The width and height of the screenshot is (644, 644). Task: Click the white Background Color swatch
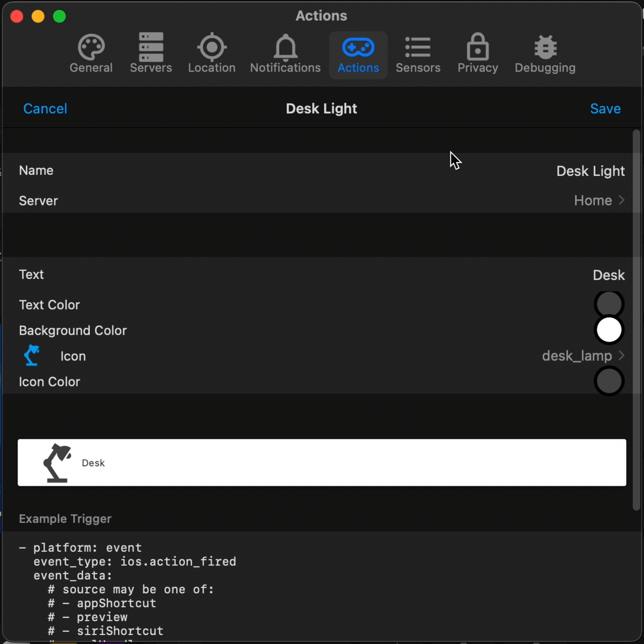tap(609, 330)
